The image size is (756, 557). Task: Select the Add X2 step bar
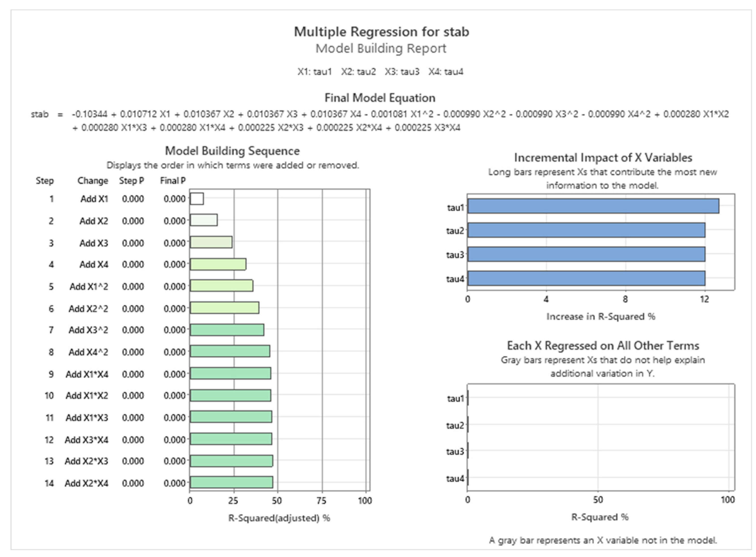click(x=203, y=220)
